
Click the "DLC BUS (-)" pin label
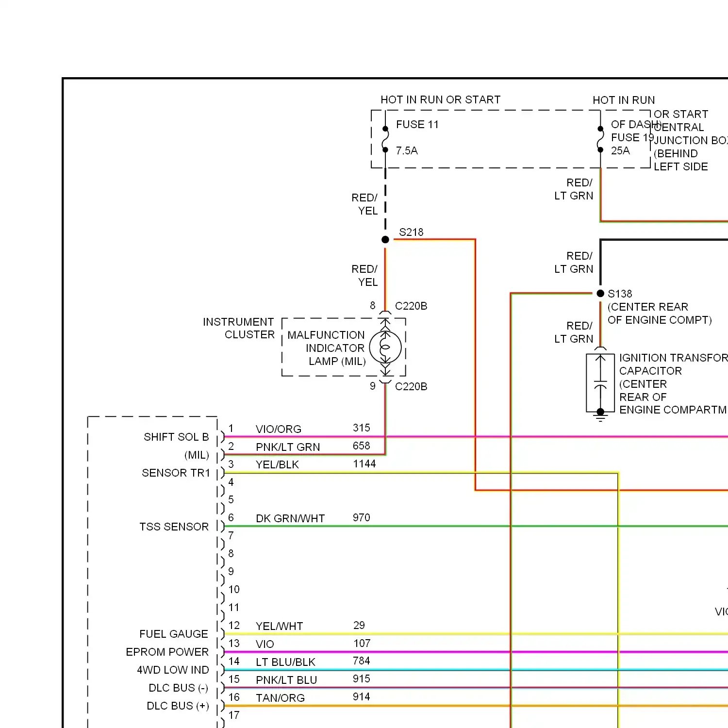(178, 688)
